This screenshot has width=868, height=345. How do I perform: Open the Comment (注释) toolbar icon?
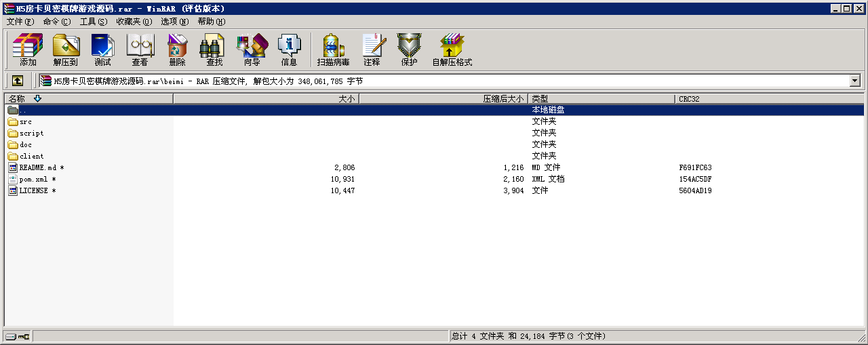(372, 50)
